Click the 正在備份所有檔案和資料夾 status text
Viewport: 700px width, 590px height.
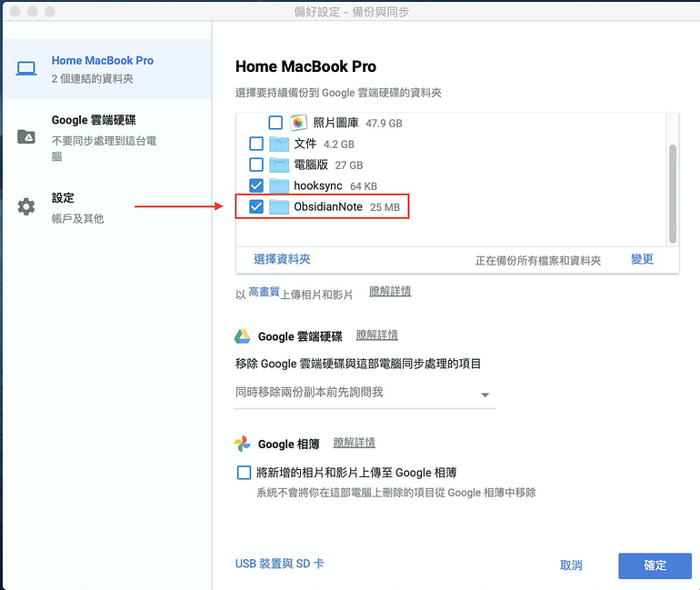[x=538, y=261]
